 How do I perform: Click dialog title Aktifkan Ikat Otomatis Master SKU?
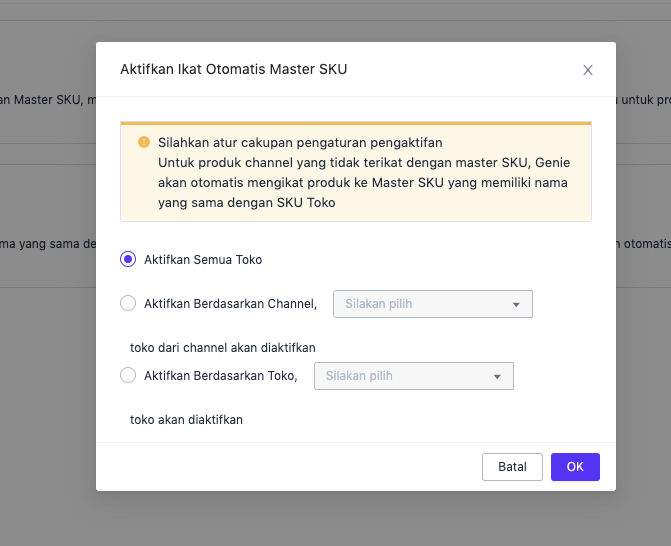point(234,69)
